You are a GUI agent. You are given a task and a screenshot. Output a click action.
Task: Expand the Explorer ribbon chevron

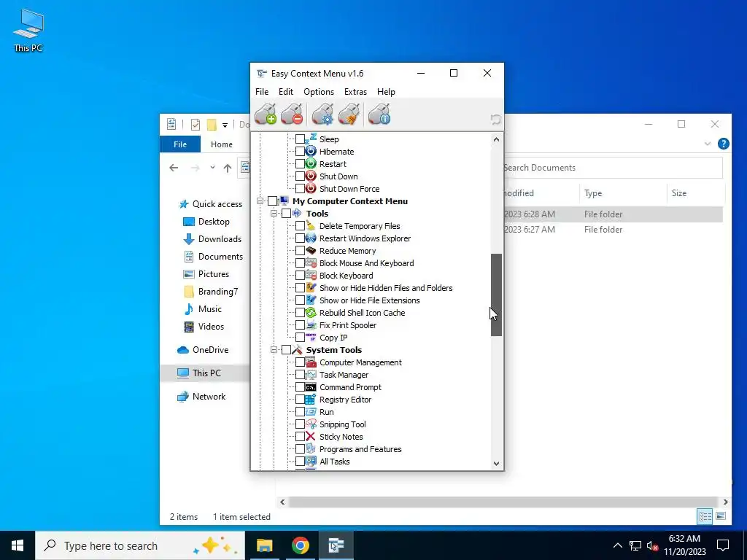[x=708, y=144]
